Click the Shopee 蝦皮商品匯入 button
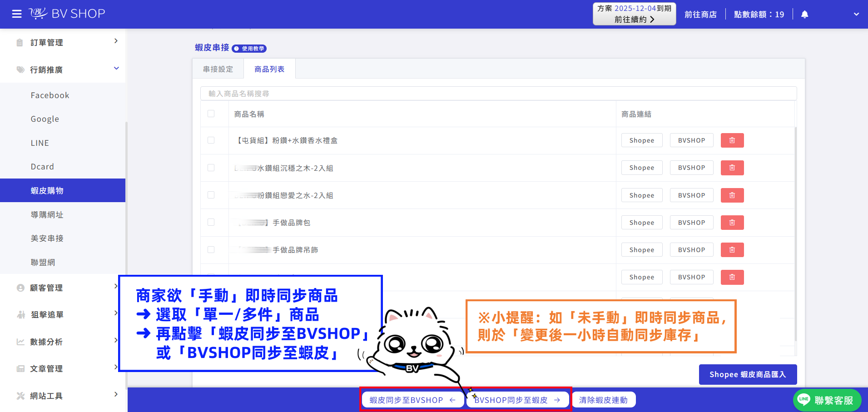 point(748,374)
